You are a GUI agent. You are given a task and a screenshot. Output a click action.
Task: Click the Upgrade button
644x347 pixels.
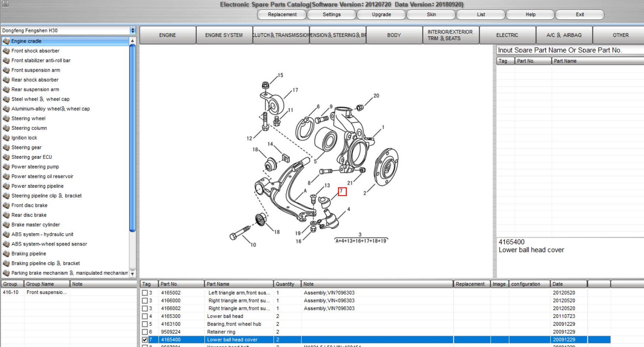pos(381,15)
